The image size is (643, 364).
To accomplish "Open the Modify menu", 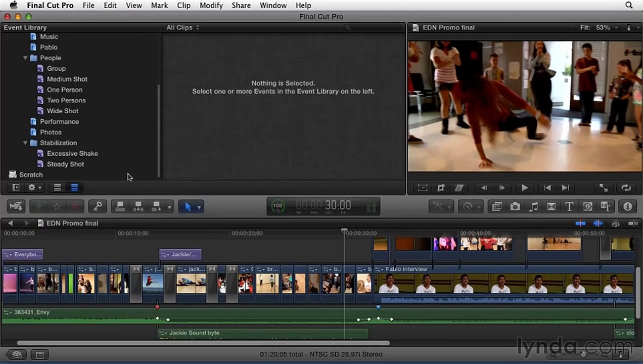I will point(212,5).
